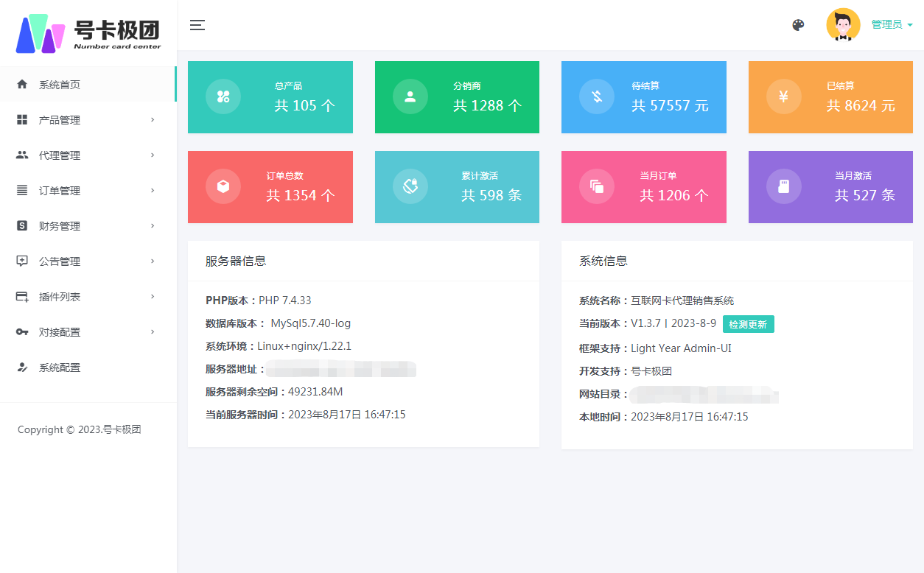The width and height of the screenshot is (924, 573).
Task: Click the 互联网卡代理销售系统 system name
Action: tap(682, 300)
